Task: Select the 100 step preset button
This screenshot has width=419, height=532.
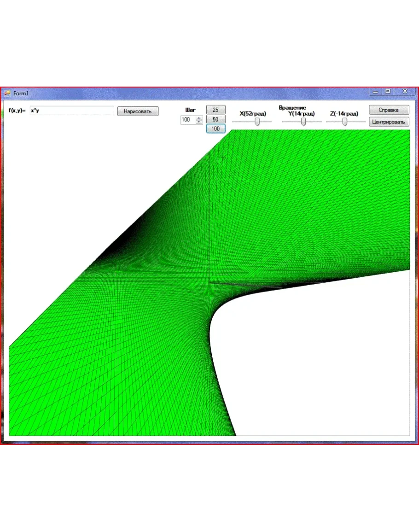Action: click(215, 129)
